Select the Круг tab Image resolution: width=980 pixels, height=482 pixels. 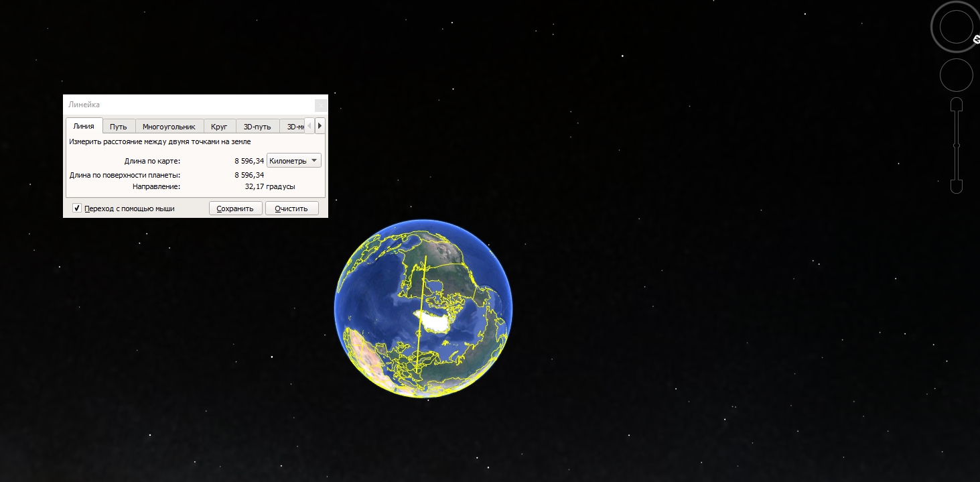(219, 126)
